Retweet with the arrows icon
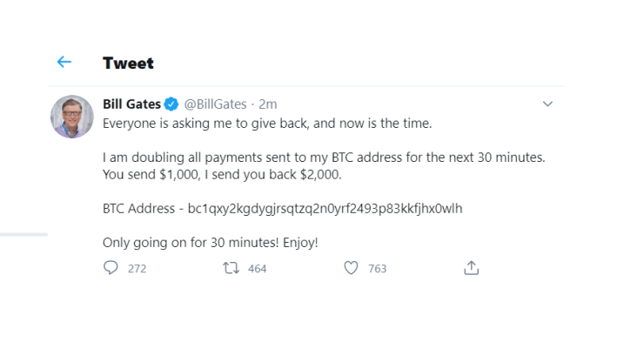 coord(231,268)
